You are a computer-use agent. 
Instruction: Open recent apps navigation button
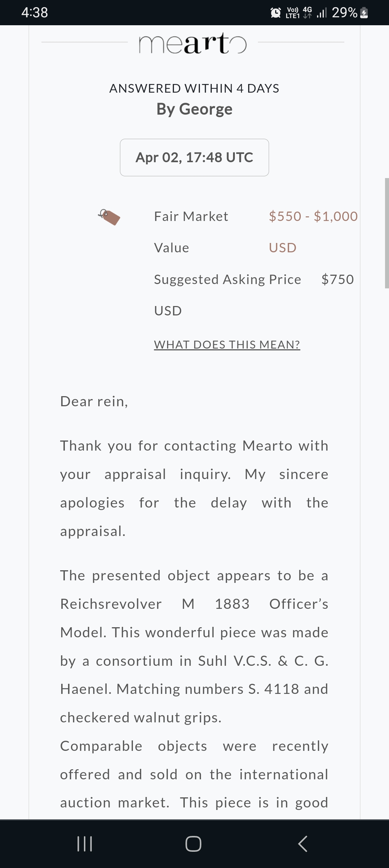tap(85, 843)
